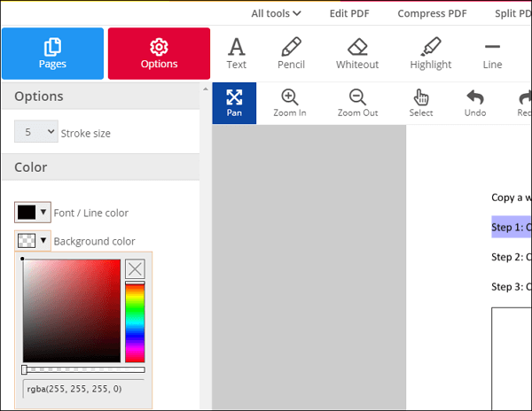532x411 pixels.
Task: Go to Compress PDF
Action: point(432,13)
